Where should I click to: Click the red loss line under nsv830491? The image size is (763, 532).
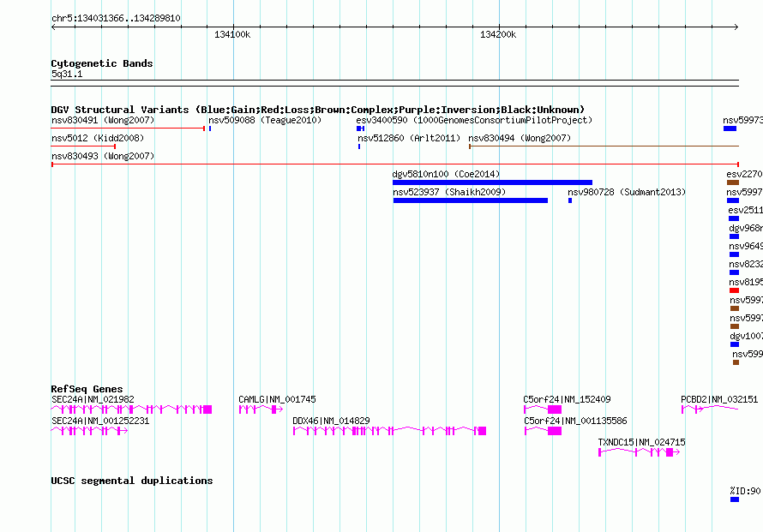[x=128, y=129]
